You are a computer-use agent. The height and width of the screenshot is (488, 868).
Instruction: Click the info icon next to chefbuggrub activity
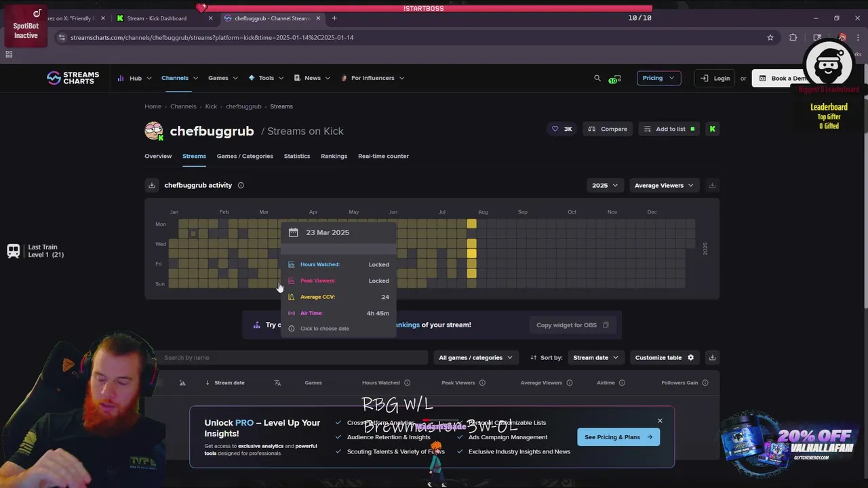click(x=241, y=185)
